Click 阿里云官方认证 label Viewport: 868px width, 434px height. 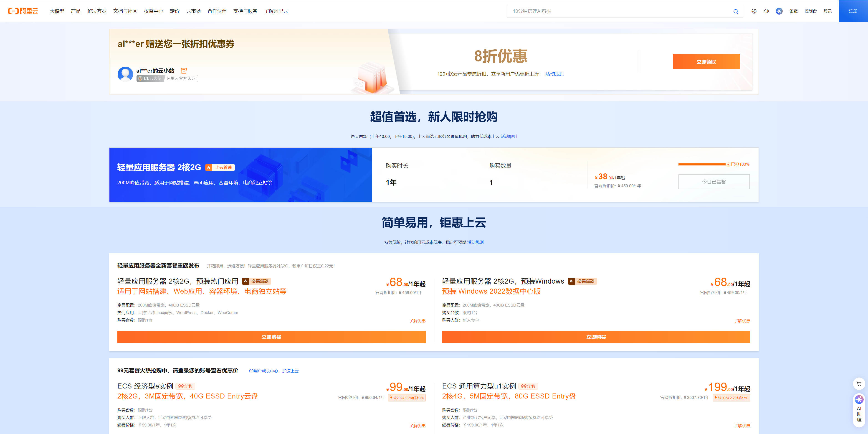click(x=181, y=79)
